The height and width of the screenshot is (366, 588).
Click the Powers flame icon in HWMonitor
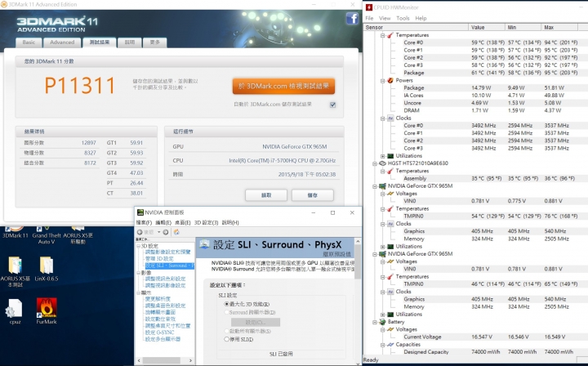[390, 80]
